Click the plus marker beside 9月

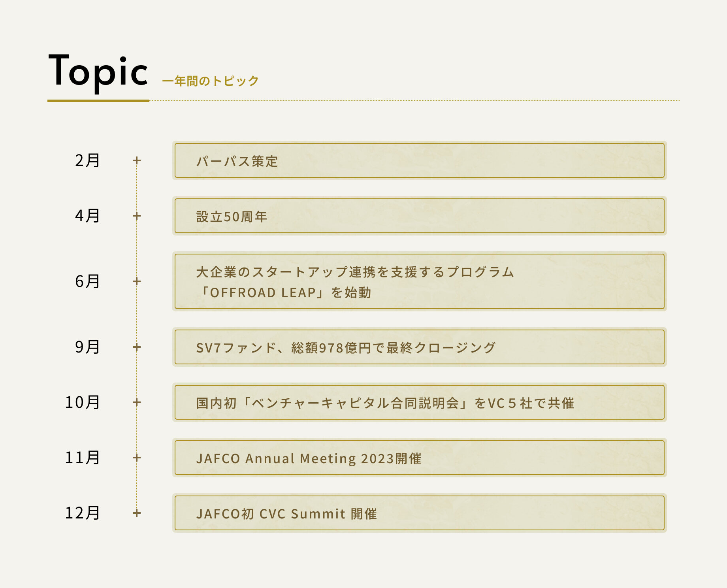pos(137,347)
